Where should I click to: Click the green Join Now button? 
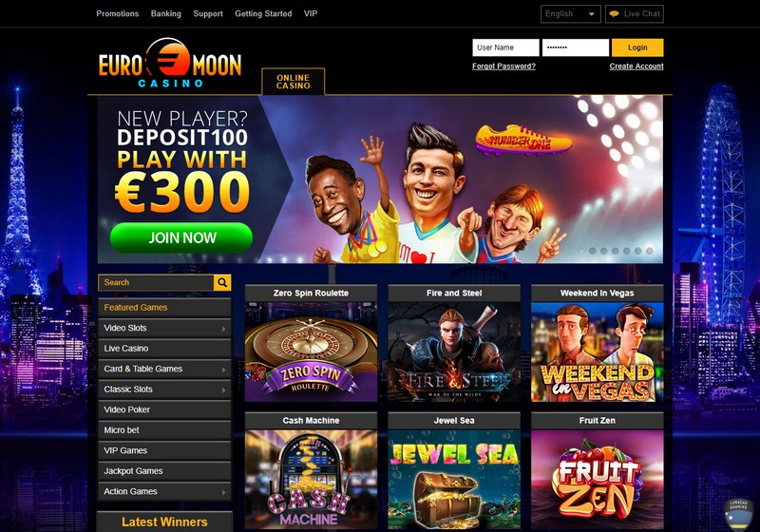(x=181, y=237)
